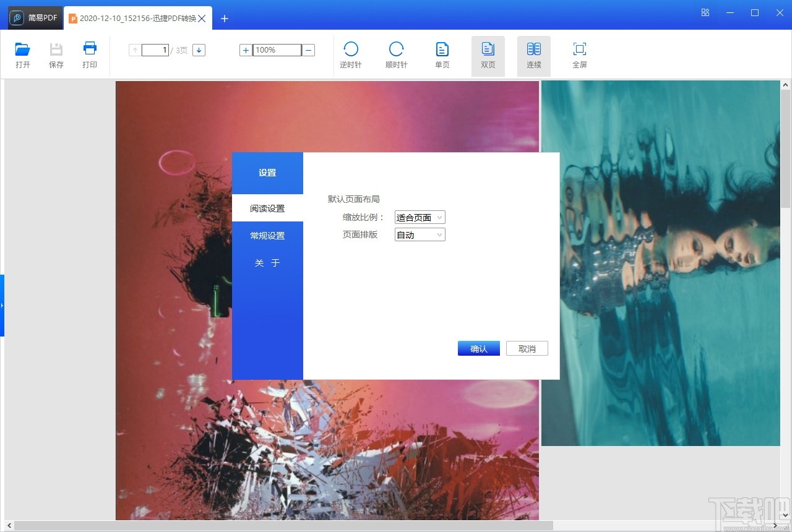Rotate the page counterclockwise (逆时针)
Viewport: 792px width, 532px height.
coord(351,54)
